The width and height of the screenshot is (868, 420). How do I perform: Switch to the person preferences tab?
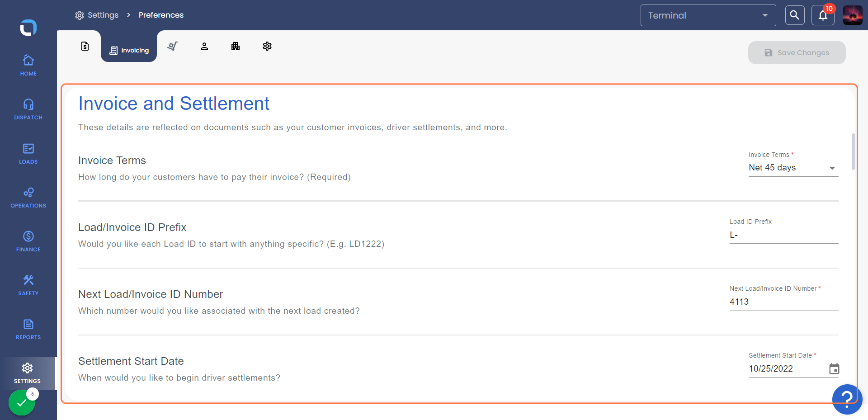click(x=204, y=46)
